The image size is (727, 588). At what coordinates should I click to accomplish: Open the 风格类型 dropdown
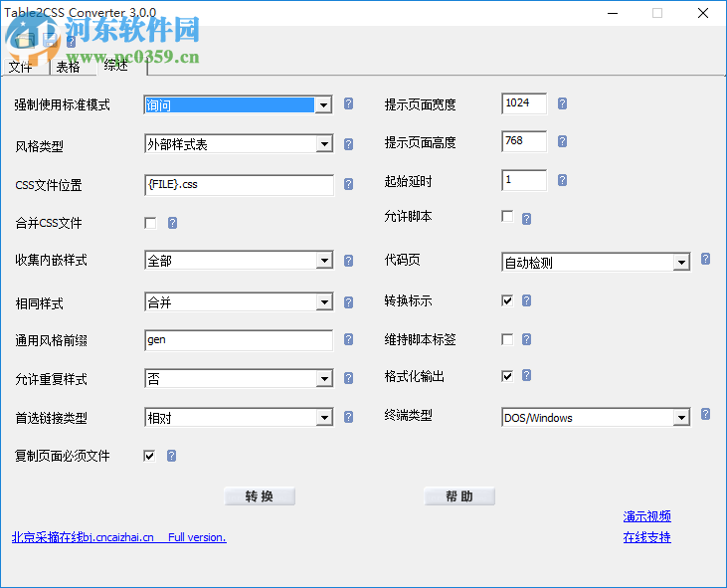coord(324,144)
